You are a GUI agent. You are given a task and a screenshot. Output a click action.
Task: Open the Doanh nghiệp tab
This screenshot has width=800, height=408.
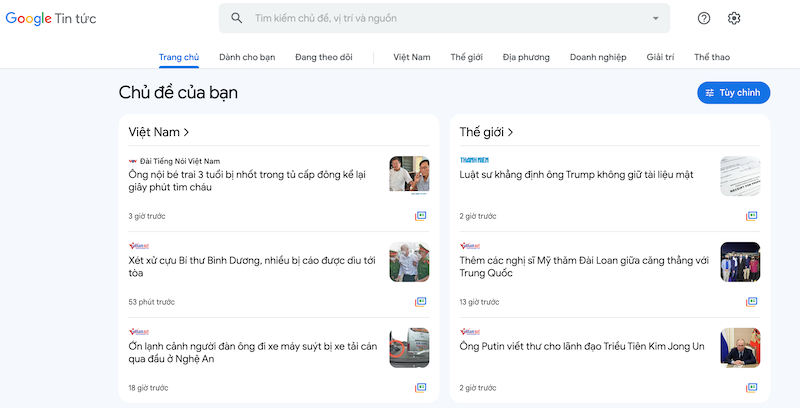(x=598, y=57)
